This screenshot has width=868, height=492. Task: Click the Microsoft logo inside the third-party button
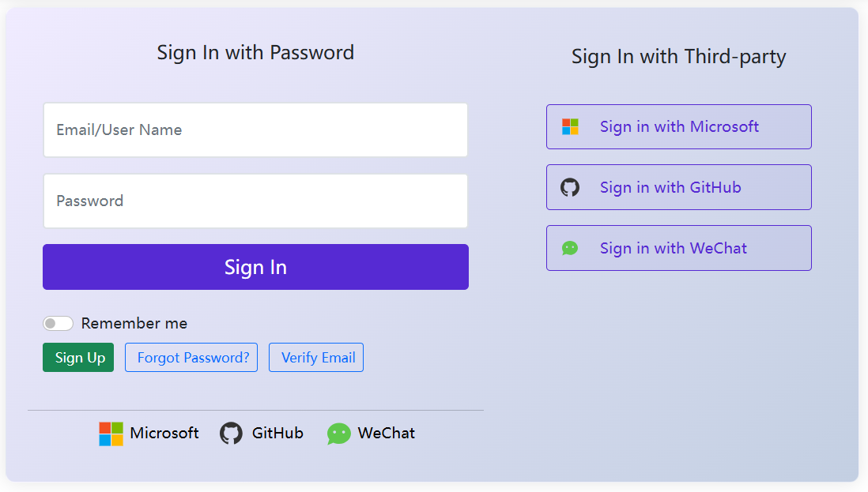[x=570, y=127]
